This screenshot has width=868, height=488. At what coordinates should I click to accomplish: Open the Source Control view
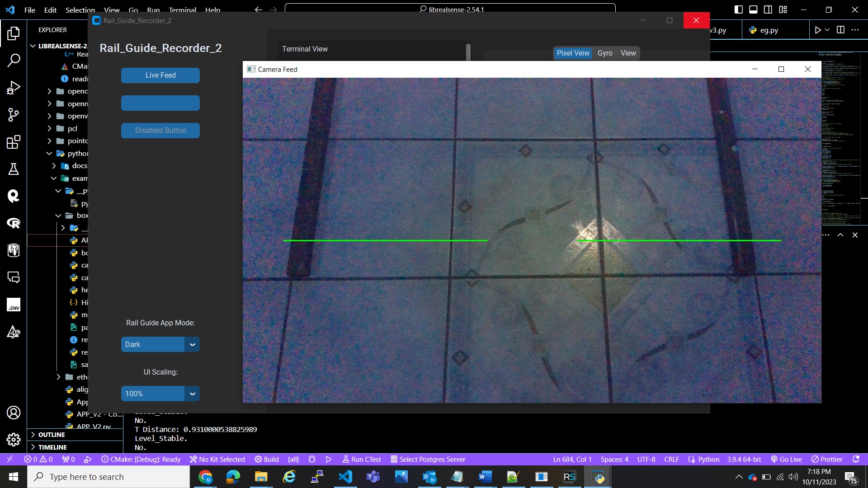(x=14, y=115)
